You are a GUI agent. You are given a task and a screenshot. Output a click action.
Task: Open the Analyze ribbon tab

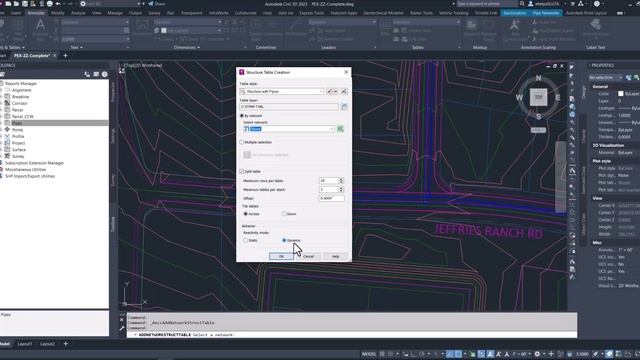click(x=78, y=13)
